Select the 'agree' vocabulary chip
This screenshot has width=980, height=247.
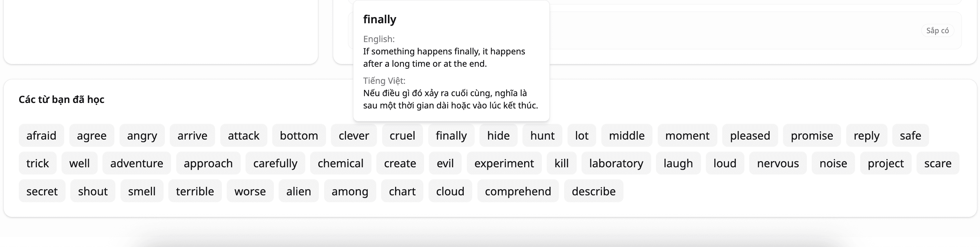pyautogui.click(x=91, y=135)
